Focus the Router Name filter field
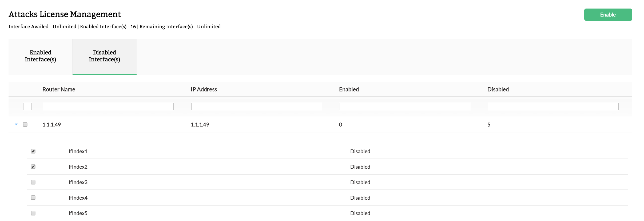644x221 pixels. [108, 106]
